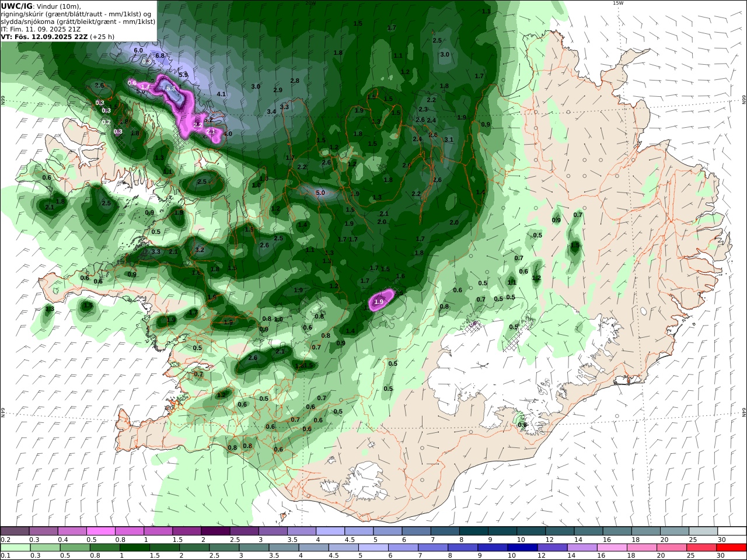Pick the bright red bottom legend swatch labeled 30
Screen dimensions: 747x560
[x=732, y=548]
